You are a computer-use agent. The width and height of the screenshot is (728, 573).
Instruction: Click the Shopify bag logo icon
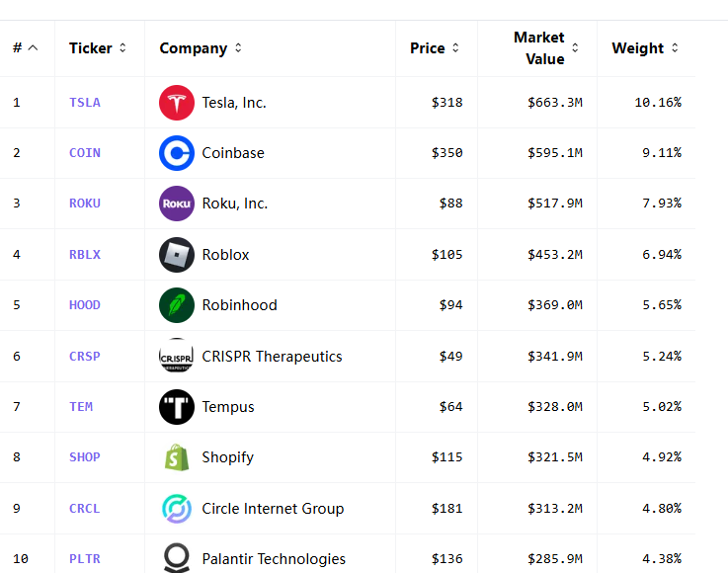tap(177, 457)
